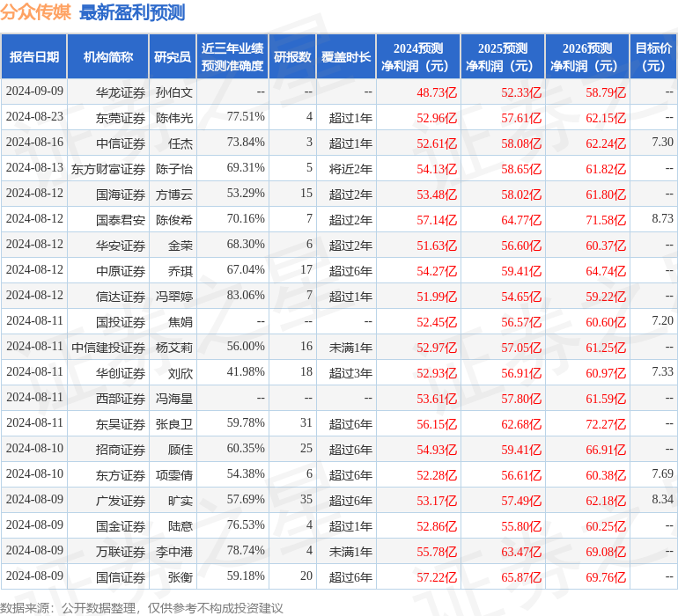Select the 东方财富证券 institution cell
678x616 pixels.
tap(108, 169)
